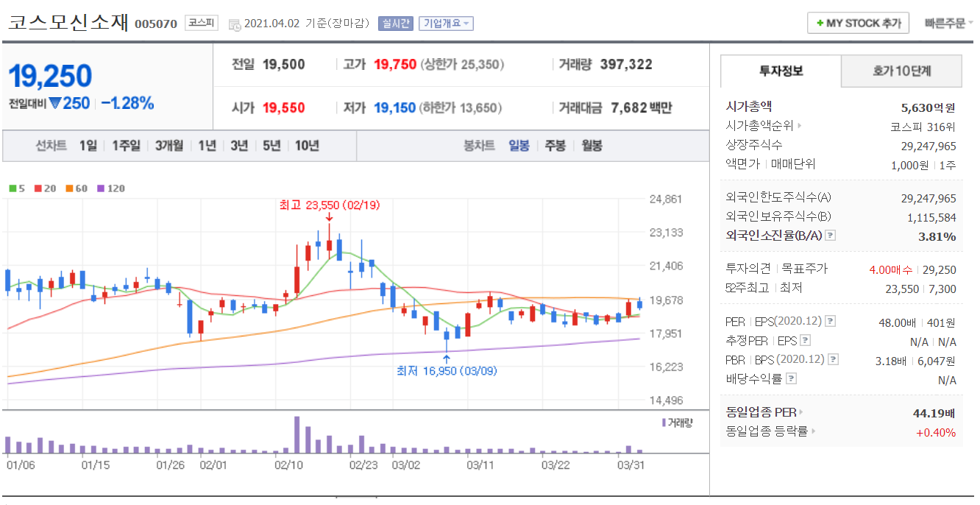Image resolution: width=980 pixels, height=505 pixels.
Task: Click the help icon next to 추정PER EPS
Action: (x=806, y=341)
